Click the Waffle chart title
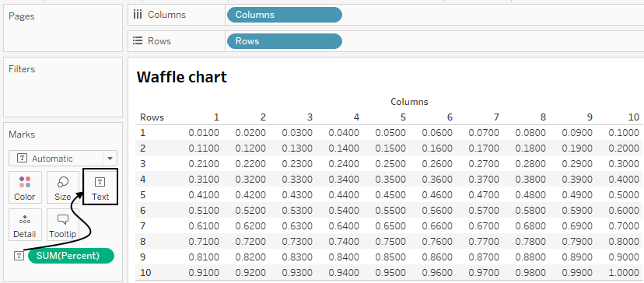Viewport: 644px width, 283px height. tap(181, 77)
